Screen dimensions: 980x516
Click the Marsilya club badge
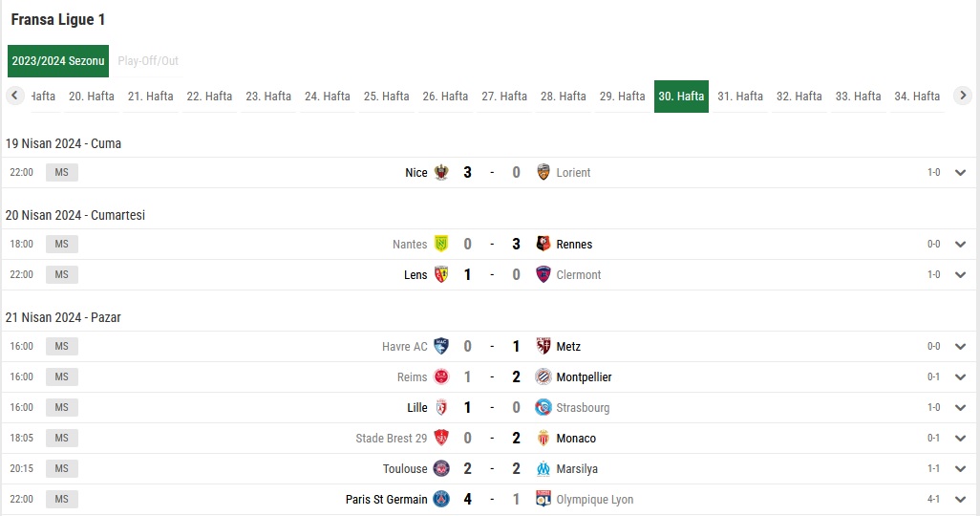(x=543, y=468)
